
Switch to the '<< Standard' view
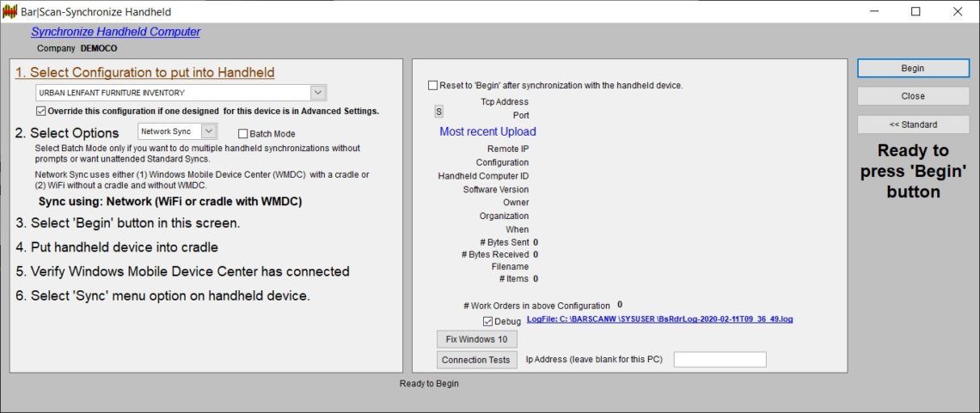(x=912, y=125)
